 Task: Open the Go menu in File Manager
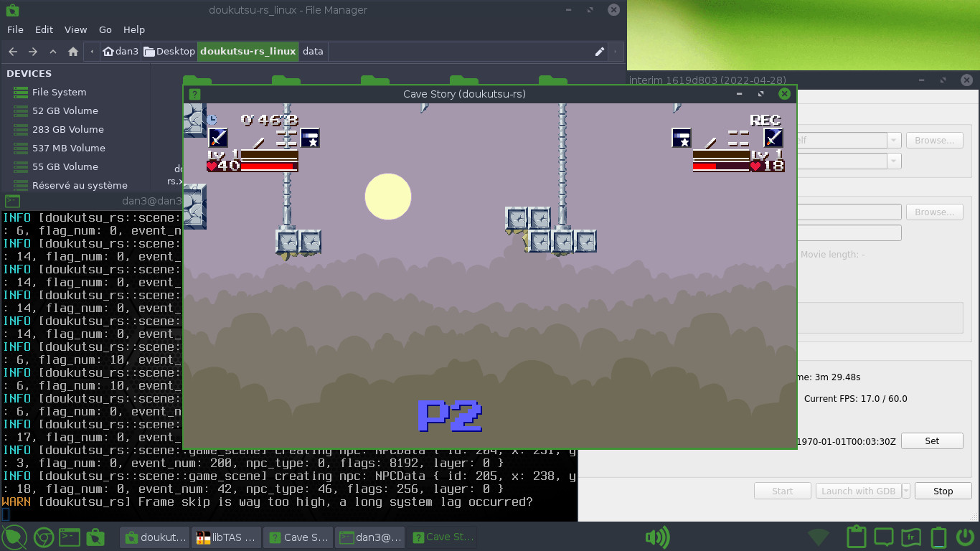(105, 29)
